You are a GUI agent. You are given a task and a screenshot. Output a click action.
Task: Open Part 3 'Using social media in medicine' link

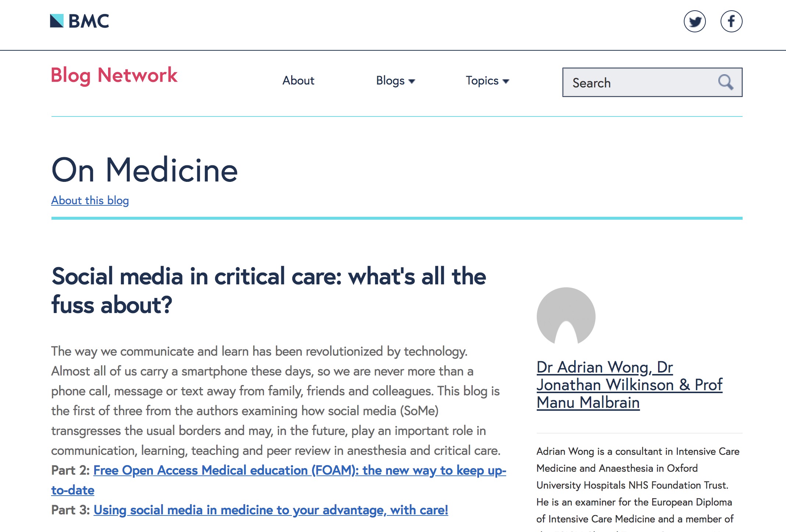(271, 510)
